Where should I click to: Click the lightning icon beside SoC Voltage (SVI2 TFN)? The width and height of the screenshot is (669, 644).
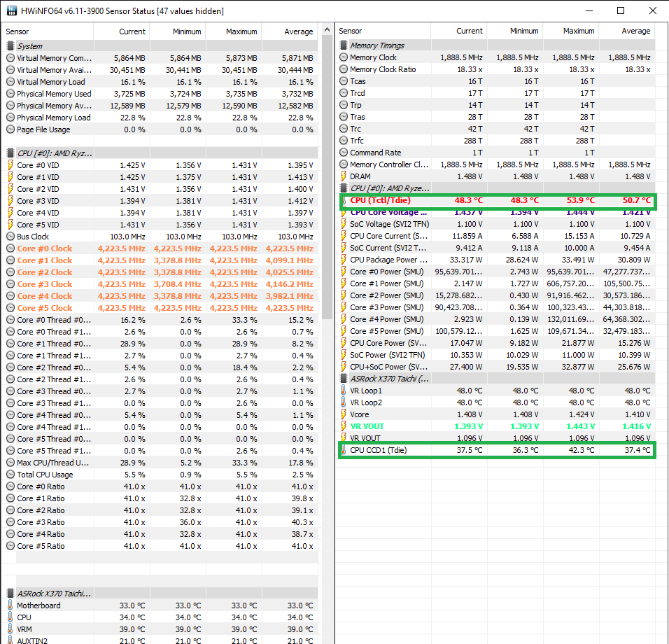(344, 223)
